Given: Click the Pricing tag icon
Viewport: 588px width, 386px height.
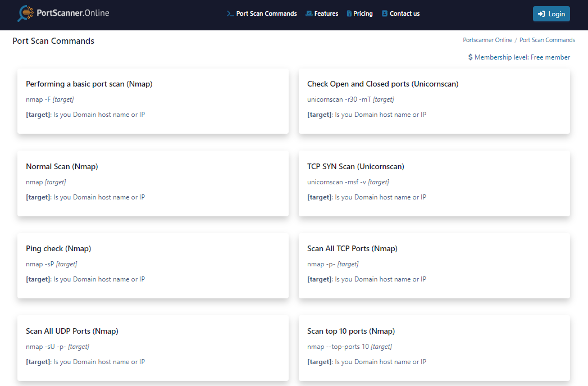Looking at the screenshot, I should click(x=349, y=13).
